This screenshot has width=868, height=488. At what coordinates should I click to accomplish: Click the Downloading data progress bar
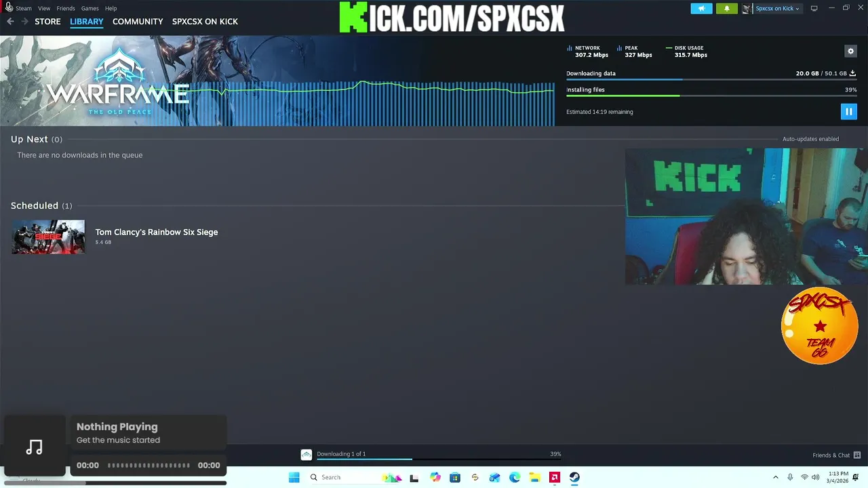click(711, 79)
